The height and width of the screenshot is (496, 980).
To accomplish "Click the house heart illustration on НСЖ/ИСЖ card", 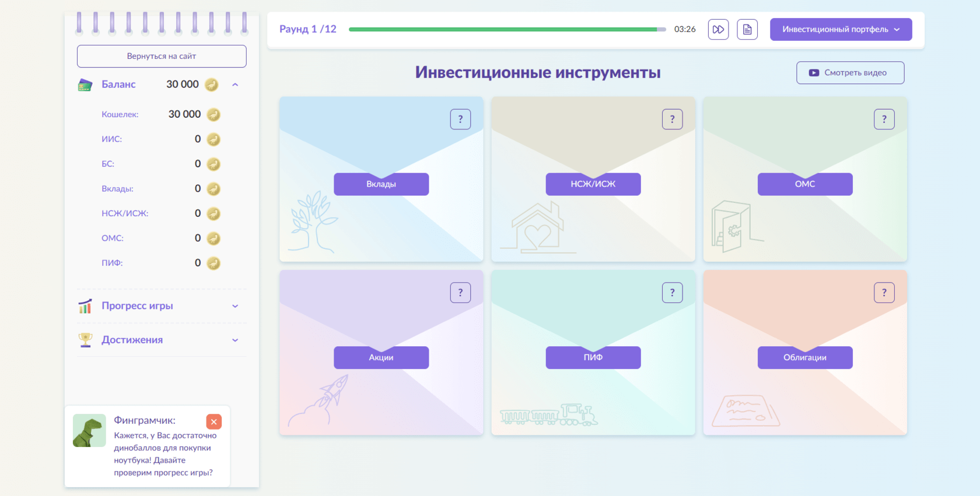I will tap(538, 227).
